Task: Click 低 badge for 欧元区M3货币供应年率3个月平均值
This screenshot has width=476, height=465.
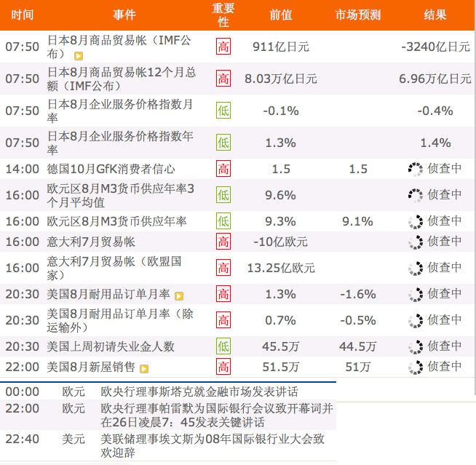Action: click(223, 194)
